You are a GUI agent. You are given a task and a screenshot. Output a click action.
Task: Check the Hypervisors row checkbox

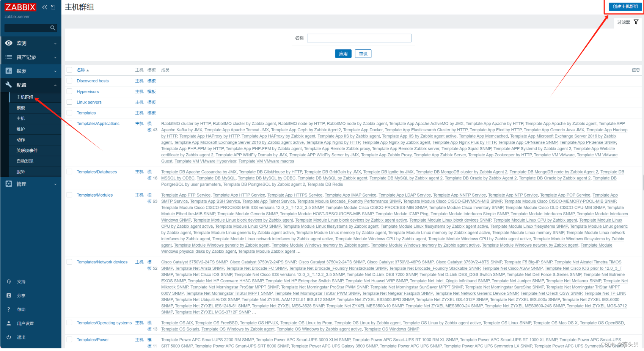point(69,91)
